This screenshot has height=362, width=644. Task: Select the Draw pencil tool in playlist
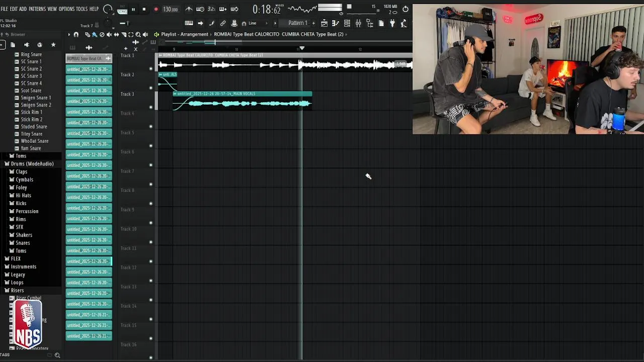[x=87, y=34]
